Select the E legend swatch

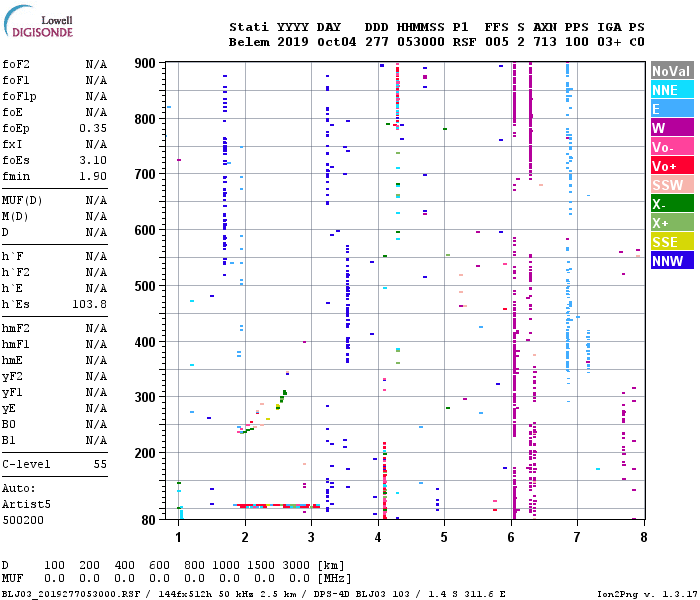(672, 109)
